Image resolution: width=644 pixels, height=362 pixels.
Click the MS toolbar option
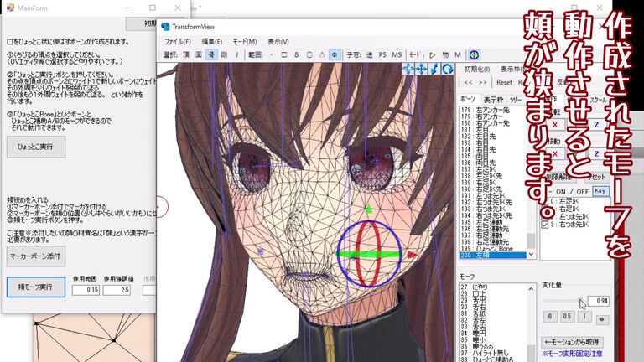pyautogui.click(x=397, y=54)
